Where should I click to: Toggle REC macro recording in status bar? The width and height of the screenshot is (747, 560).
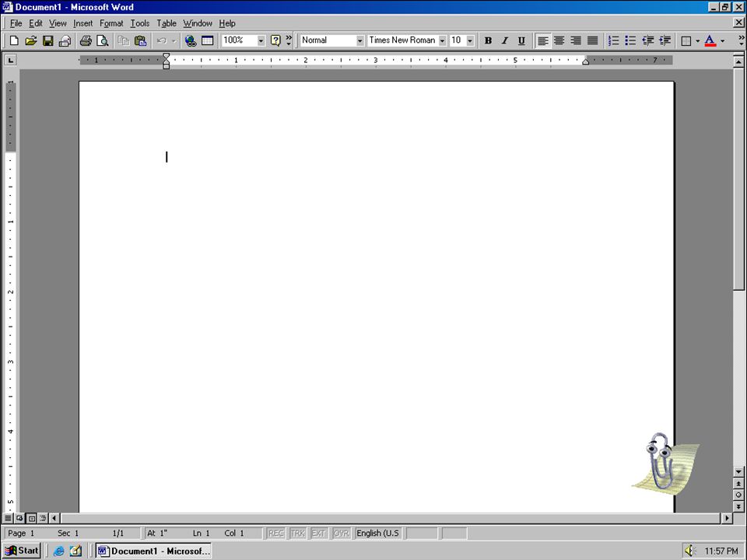pos(275,533)
